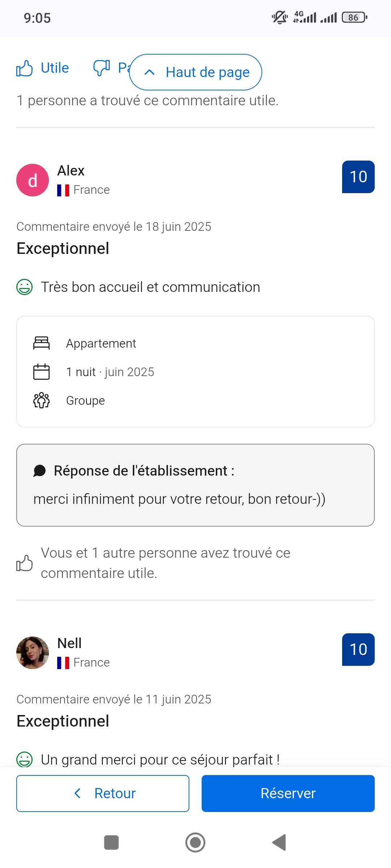Tap the bed icon next to Appartement
The height and width of the screenshot is (868, 391).
[x=41, y=343]
